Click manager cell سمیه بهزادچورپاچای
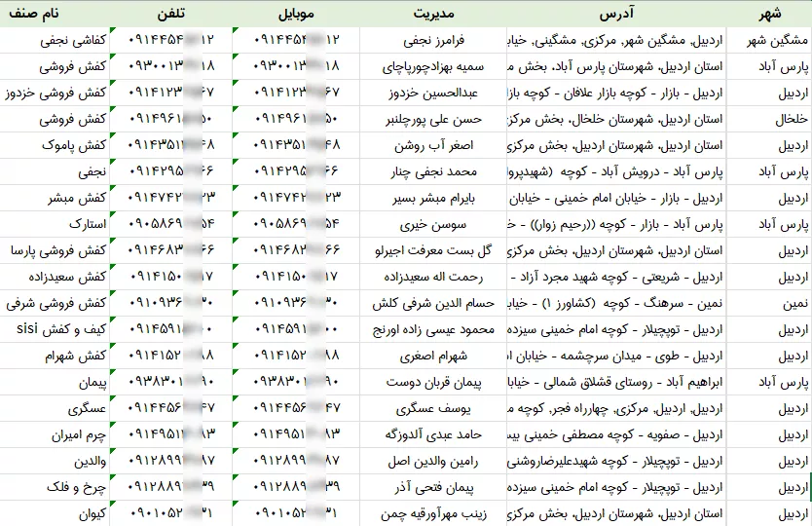 (x=433, y=67)
